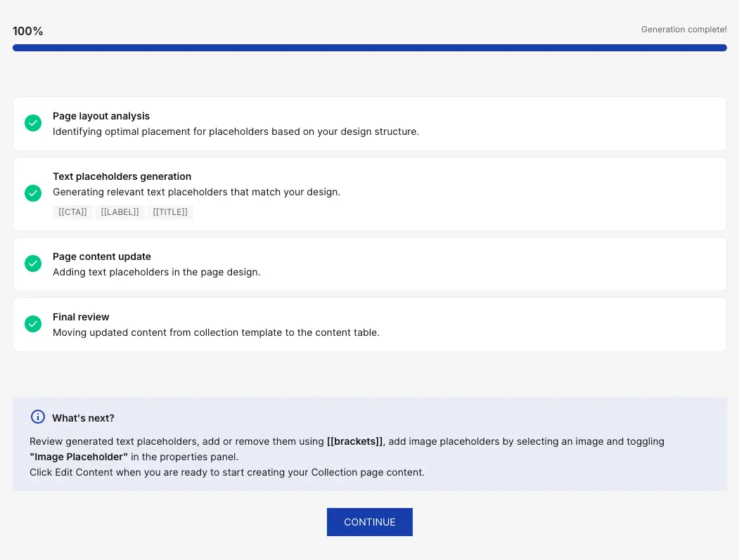This screenshot has height=560, width=739.
Task: Click the [[TITLE]] placeholder chip
Action: pos(169,212)
